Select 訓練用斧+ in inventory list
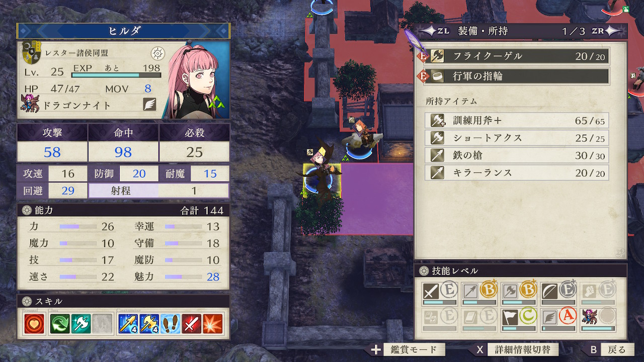The image size is (644, 362). point(517,121)
